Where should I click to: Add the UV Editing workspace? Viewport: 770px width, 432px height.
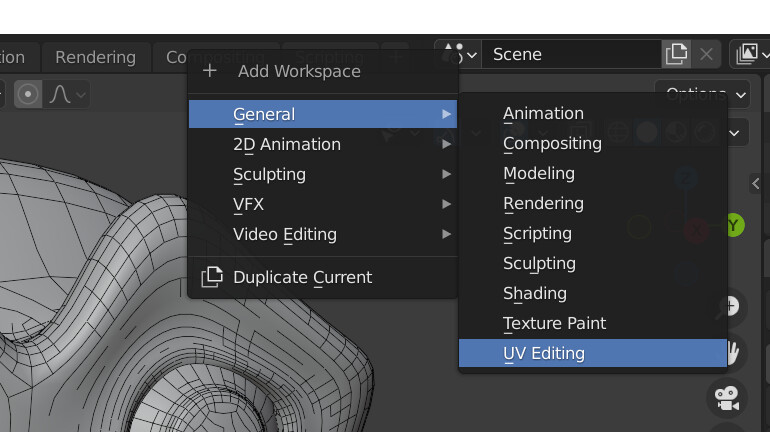(x=593, y=353)
